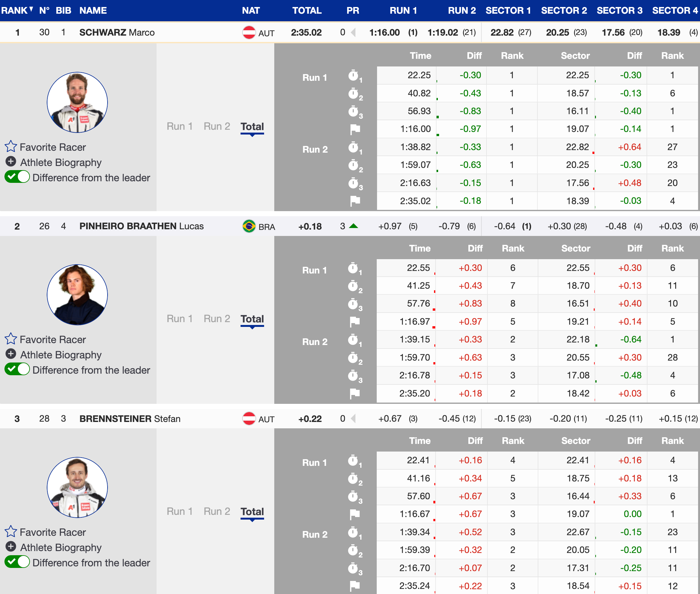
Task: Open SCHWARZ Marco result row
Action: (117, 33)
